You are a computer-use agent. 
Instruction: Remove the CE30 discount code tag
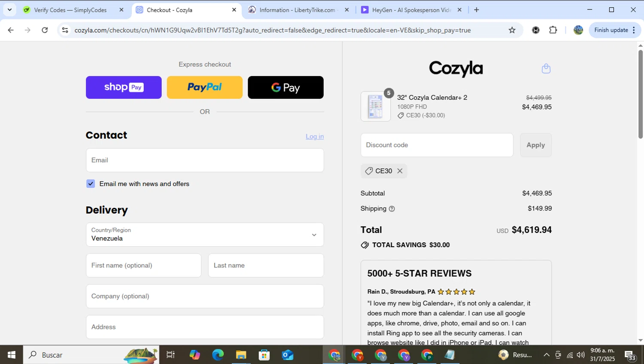coord(400,171)
